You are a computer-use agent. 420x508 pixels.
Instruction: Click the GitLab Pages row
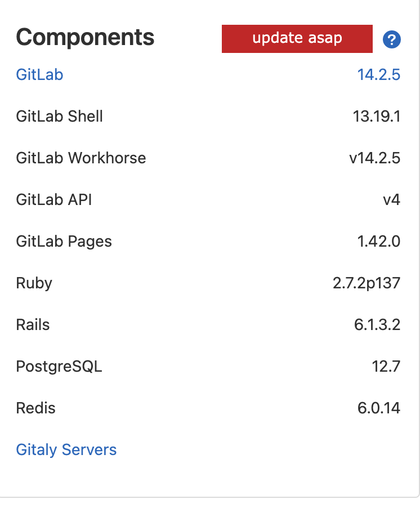tap(64, 241)
